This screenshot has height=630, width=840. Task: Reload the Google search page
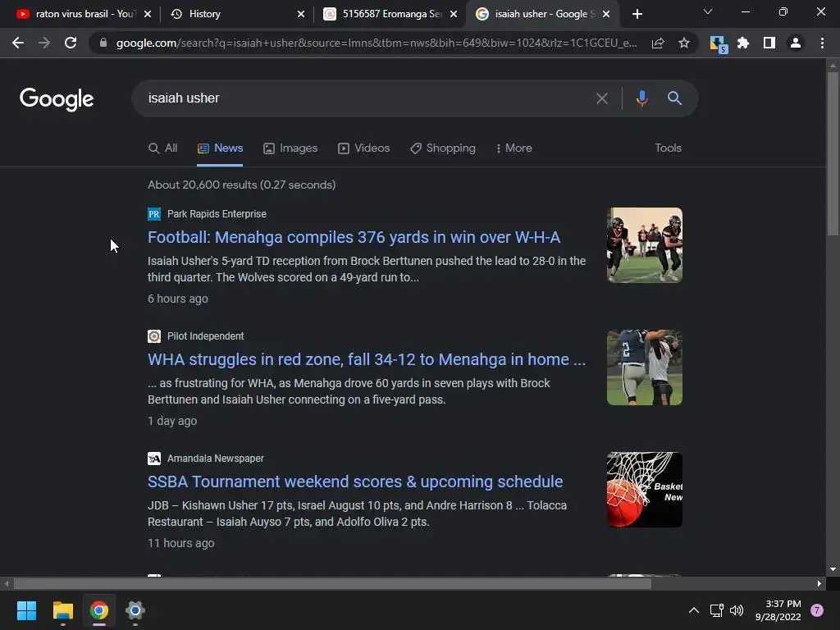point(71,43)
